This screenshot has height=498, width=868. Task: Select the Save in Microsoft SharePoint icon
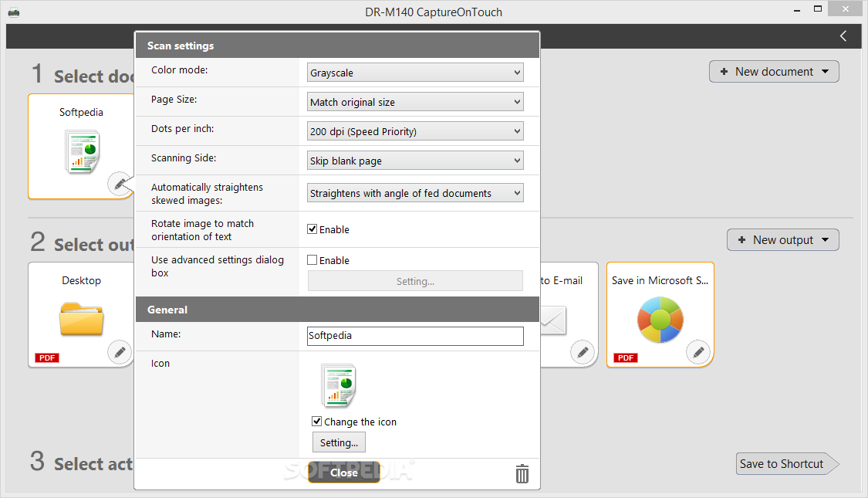pos(660,320)
